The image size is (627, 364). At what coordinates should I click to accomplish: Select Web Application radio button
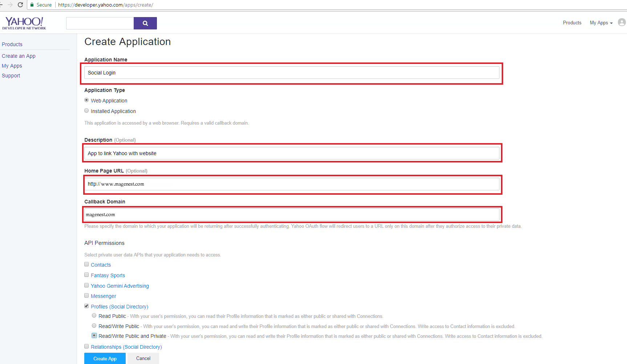point(86,100)
